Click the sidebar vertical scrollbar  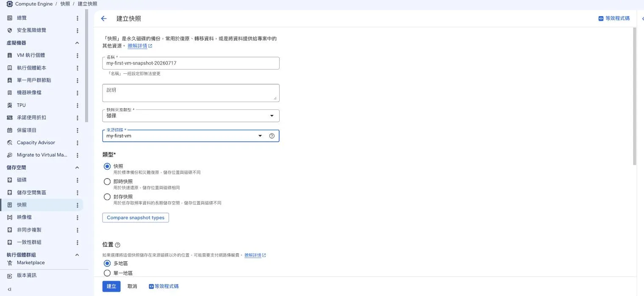[87, 66]
